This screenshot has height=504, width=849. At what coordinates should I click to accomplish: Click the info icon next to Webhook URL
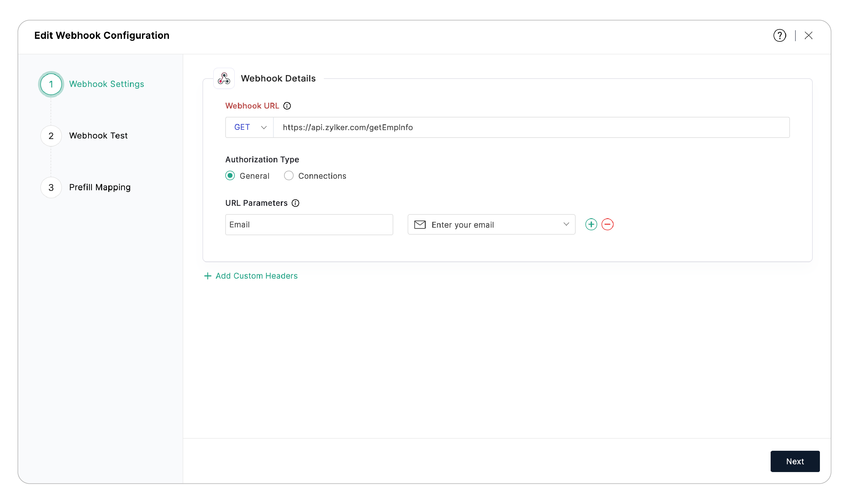[288, 106]
